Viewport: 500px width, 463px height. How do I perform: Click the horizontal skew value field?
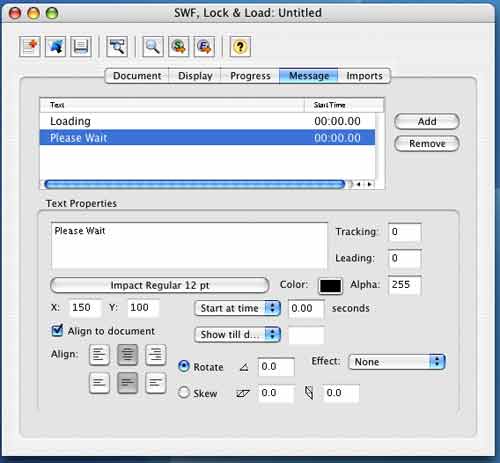click(276, 393)
